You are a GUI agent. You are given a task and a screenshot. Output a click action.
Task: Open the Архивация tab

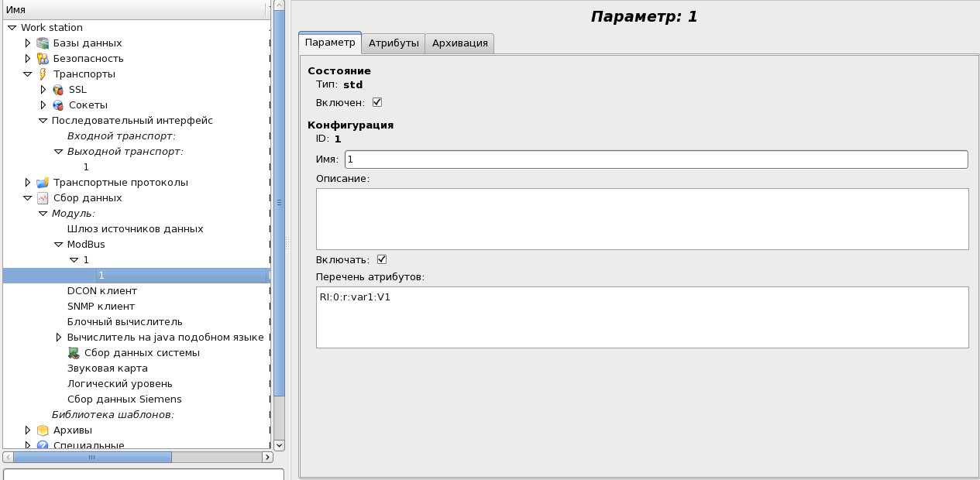pyautogui.click(x=459, y=43)
